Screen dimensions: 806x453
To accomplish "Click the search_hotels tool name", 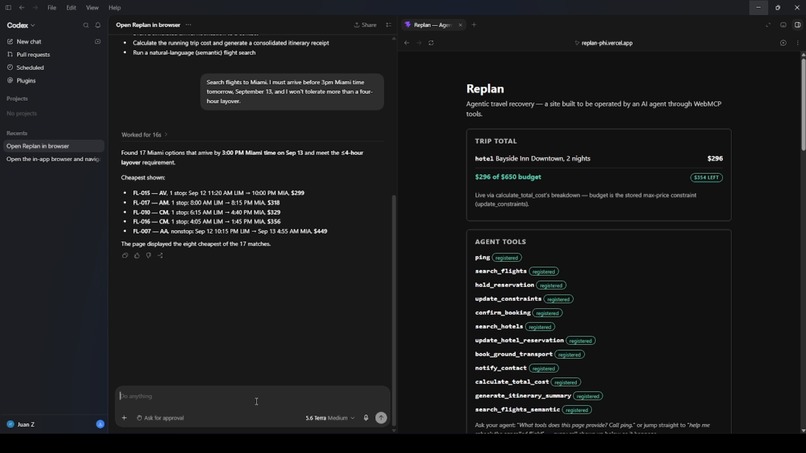I will tap(499, 327).
